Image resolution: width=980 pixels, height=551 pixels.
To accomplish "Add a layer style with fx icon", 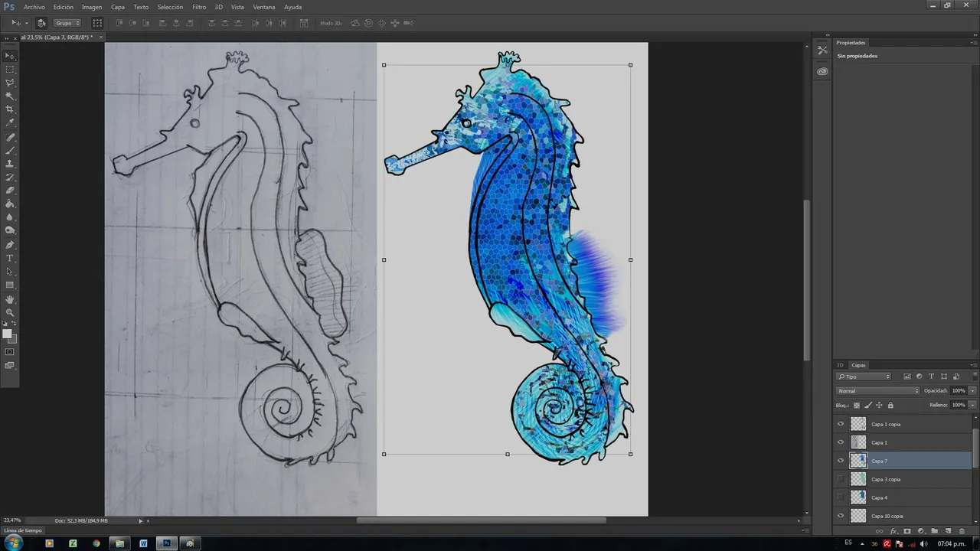I will tap(893, 531).
